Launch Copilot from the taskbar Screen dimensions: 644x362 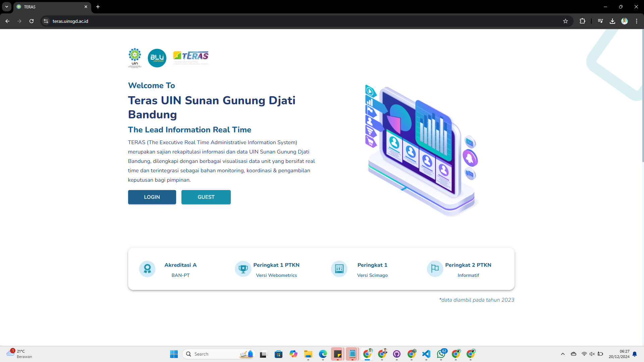coord(293,354)
